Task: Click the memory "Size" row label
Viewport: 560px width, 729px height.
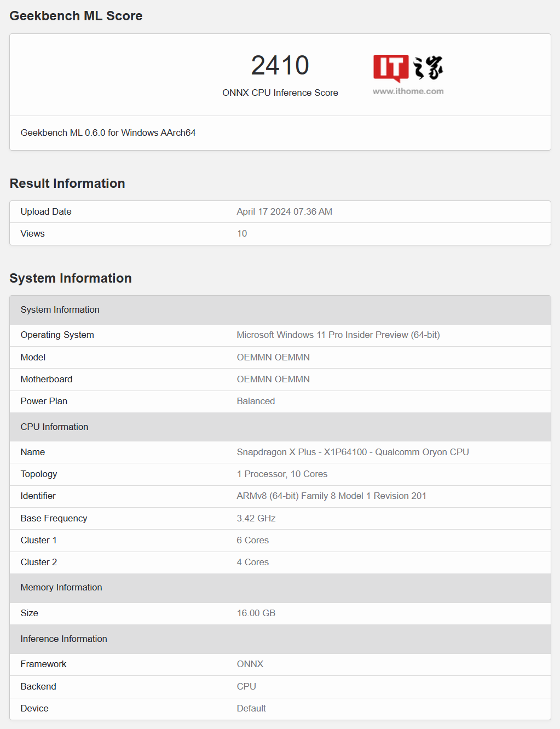Action: pos(30,613)
